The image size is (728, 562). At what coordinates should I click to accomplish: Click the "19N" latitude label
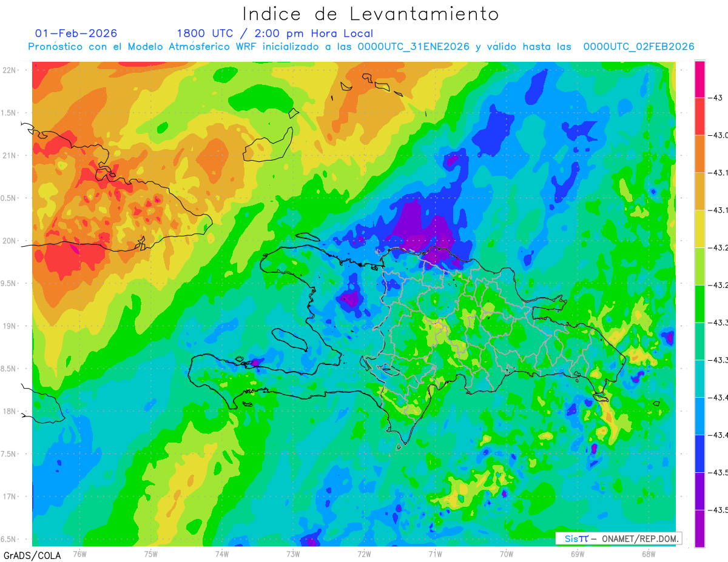point(10,326)
